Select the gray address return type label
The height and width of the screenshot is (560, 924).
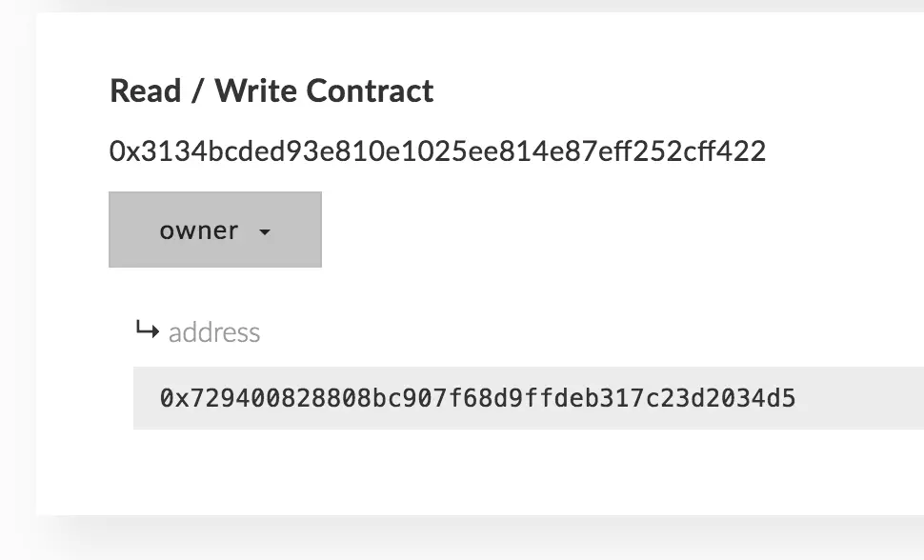coord(214,332)
